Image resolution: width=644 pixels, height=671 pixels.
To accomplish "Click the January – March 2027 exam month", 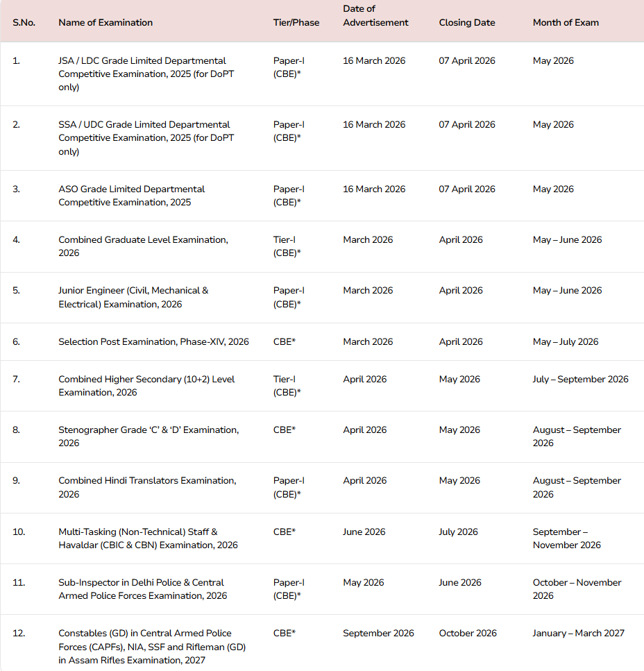I will (578, 633).
